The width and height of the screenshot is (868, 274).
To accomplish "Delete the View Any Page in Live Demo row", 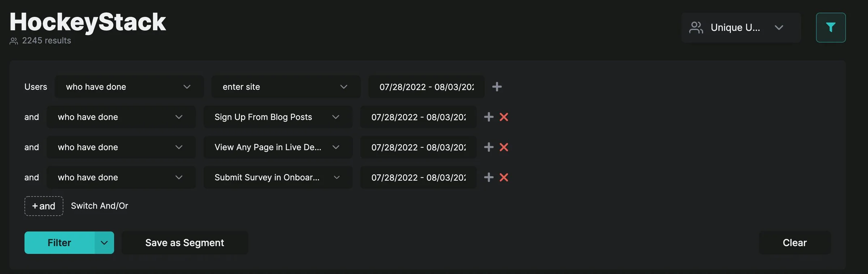I will [504, 147].
